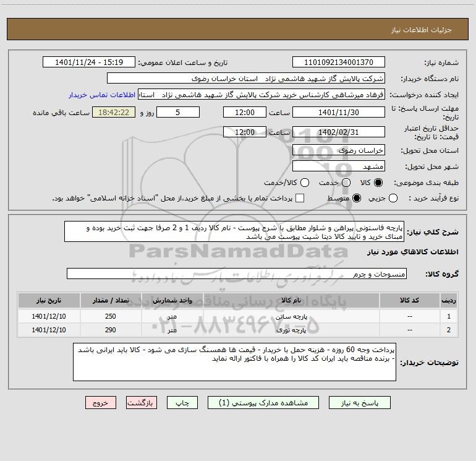Image resolution: width=476 pixels, height=461 pixels.
Task: Click the چاپ print button
Action: 182,403
